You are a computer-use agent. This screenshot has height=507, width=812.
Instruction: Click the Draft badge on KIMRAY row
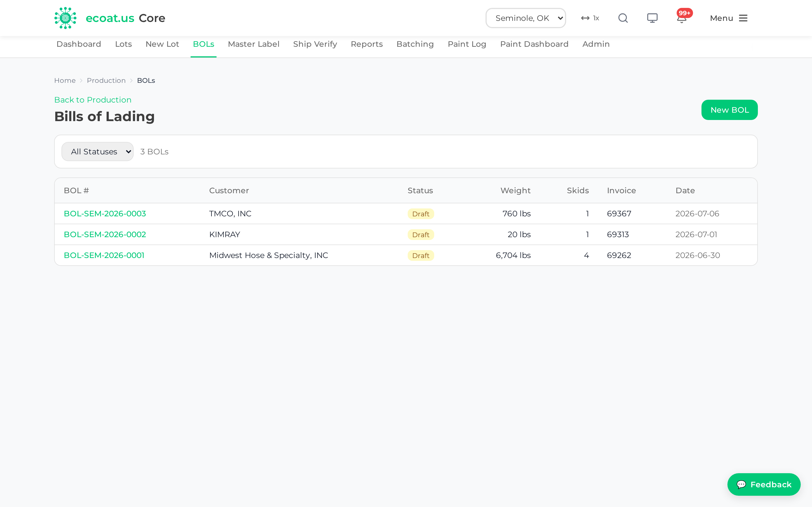[x=421, y=235]
